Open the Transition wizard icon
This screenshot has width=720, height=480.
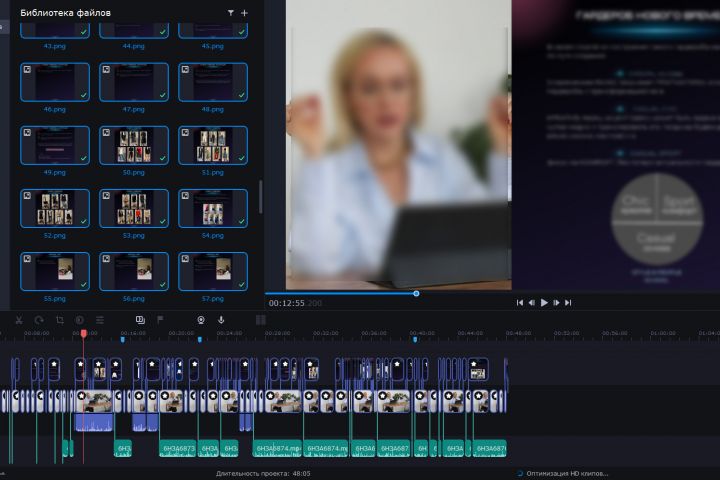140,320
